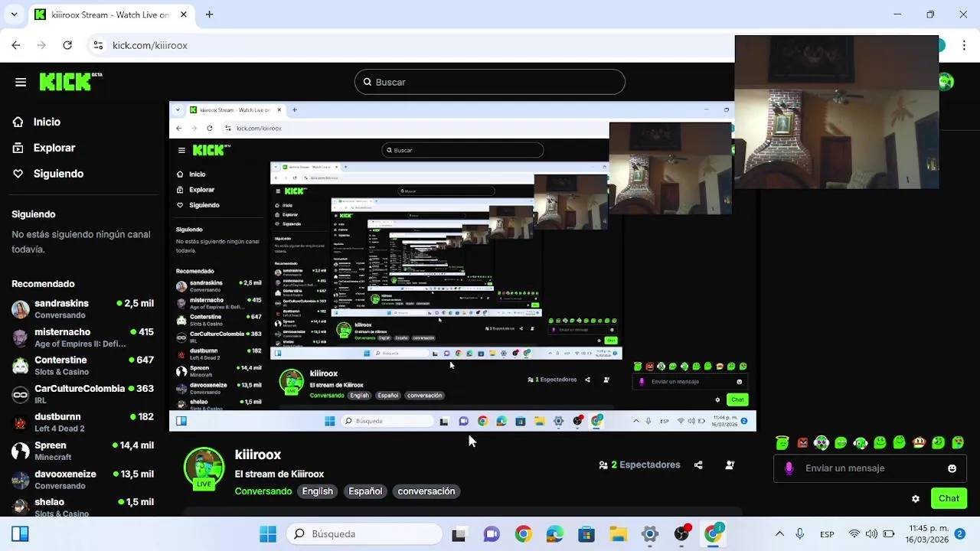Click the Enviar un mensaje input
The width and height of the screenshot is (980, 551).
click(870, 468)
